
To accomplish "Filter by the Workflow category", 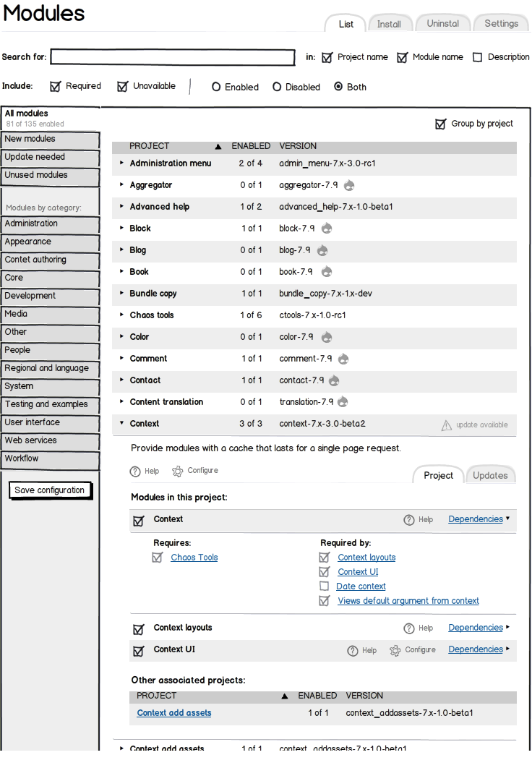I will 50,459.
